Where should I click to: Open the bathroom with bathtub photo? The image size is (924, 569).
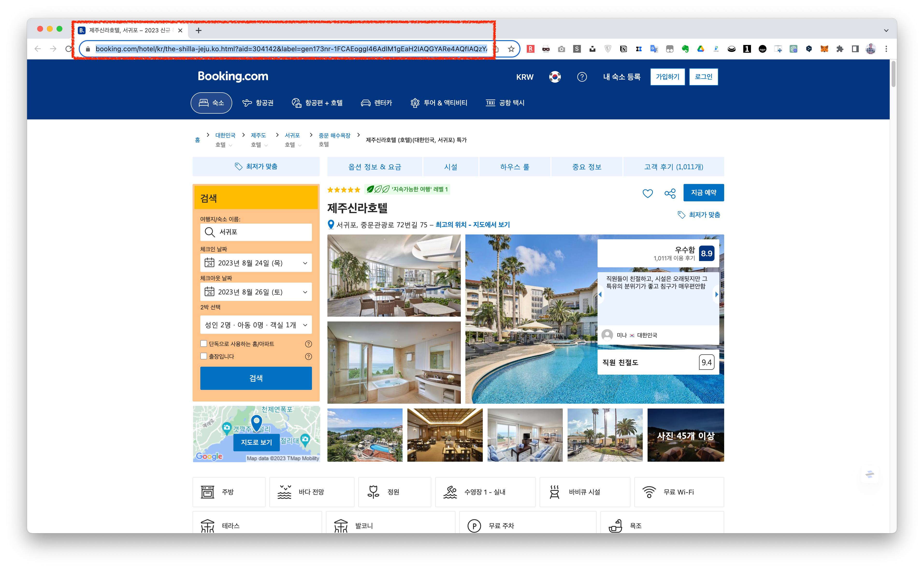pyautogui.click(x=394, y=362)
